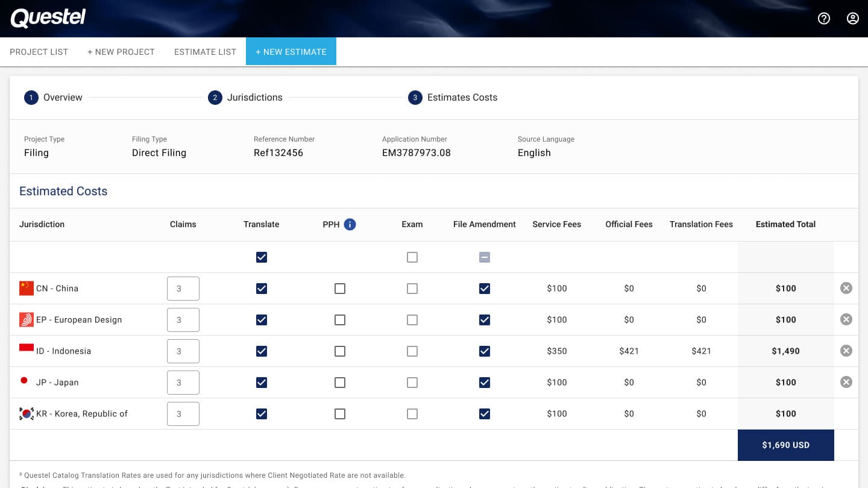Open the user account profile icon
Image resolution: width=868 pixels, height=488 pixels.
853,18
